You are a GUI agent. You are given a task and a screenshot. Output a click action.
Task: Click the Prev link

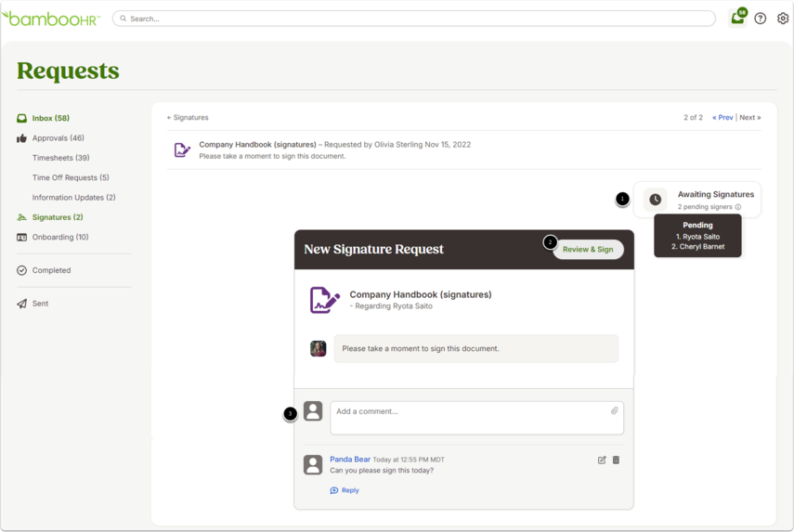pos(722,117)
